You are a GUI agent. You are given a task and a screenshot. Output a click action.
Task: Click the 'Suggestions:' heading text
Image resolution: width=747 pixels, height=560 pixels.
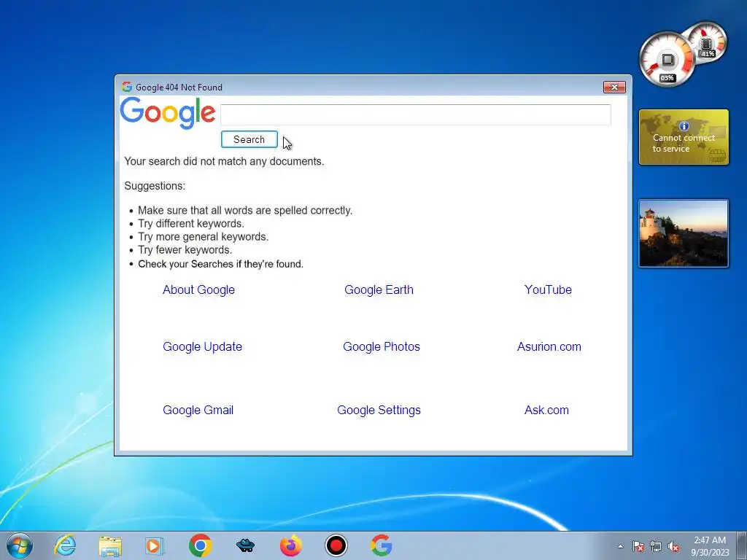tap(155, 186)
